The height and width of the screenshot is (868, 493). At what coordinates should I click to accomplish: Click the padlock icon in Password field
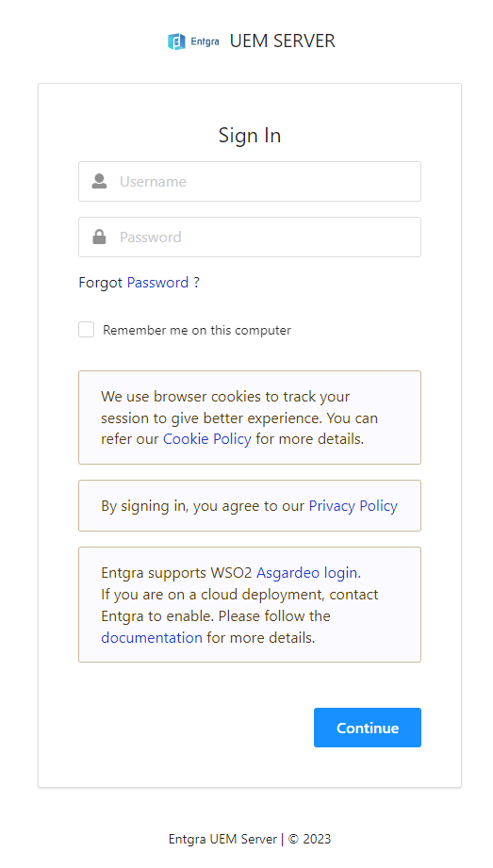coord(99,237)
